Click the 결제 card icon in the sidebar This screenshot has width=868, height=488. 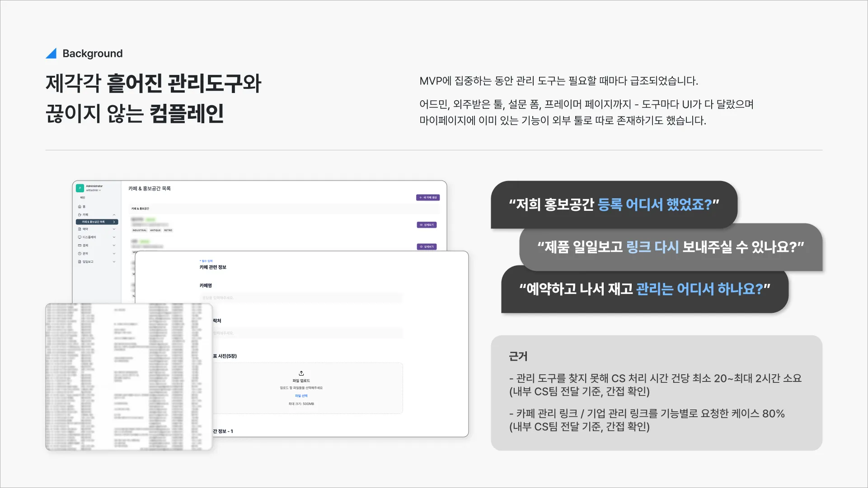point(80,246)
